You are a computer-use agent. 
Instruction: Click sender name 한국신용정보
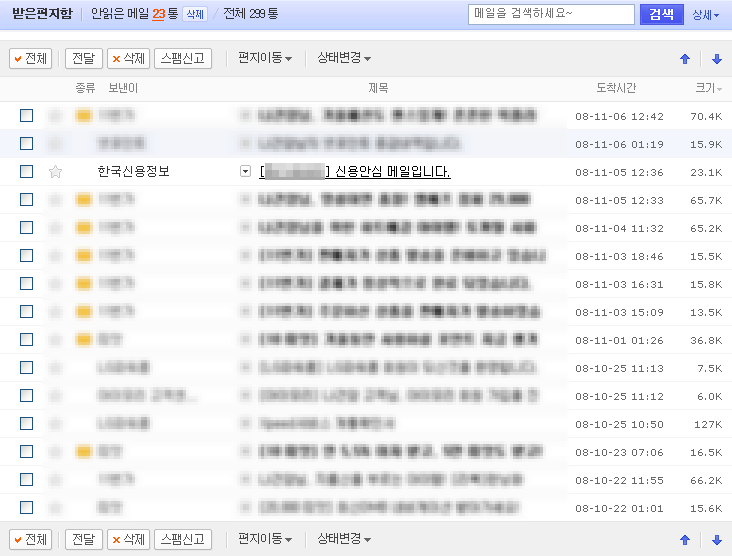pyautogui.click(x=134, y=171)
